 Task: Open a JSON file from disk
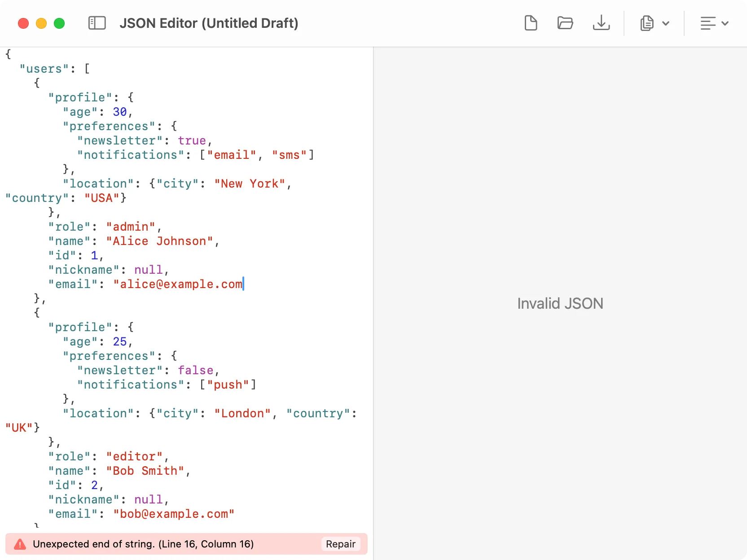(x=565, y=23)
